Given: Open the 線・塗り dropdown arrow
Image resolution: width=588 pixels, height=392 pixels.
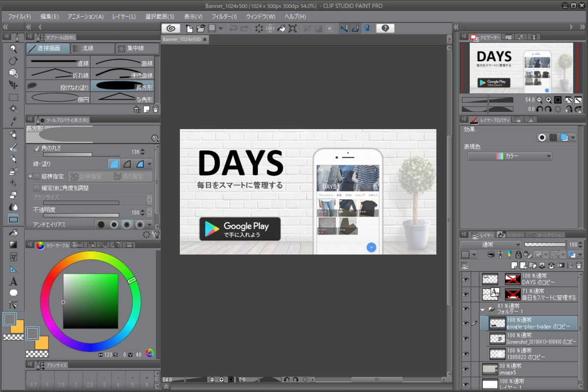Looking at the screenshot, I should (x=149, y=164).
